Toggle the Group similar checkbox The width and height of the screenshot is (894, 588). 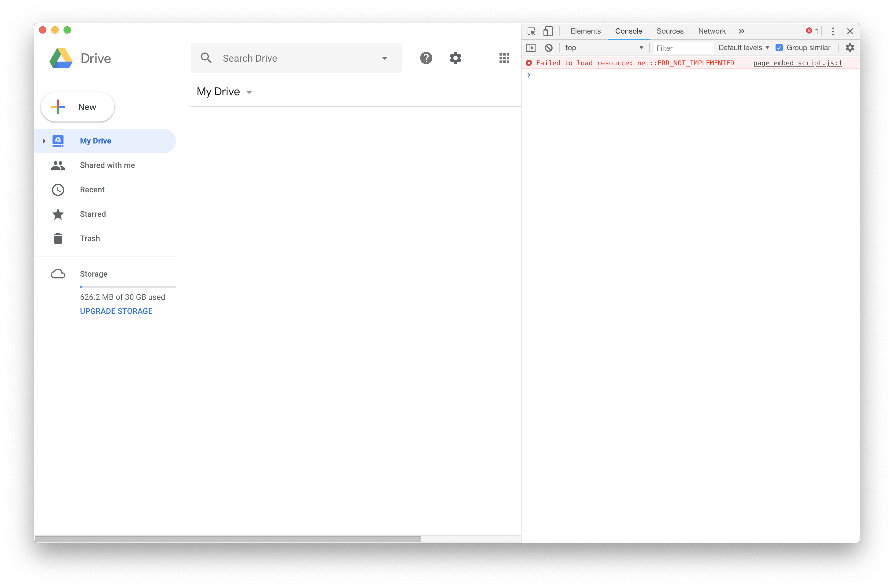point(780,47)
